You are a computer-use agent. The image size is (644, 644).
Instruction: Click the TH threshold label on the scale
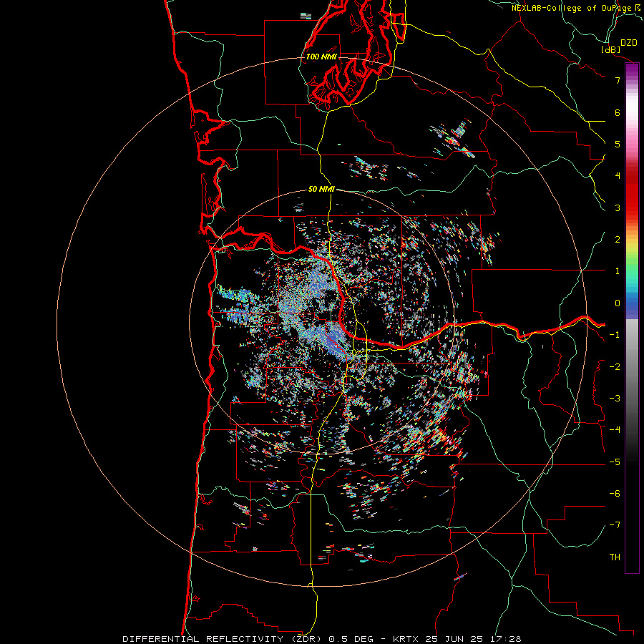pyautogui.click(x=615, y=557)
